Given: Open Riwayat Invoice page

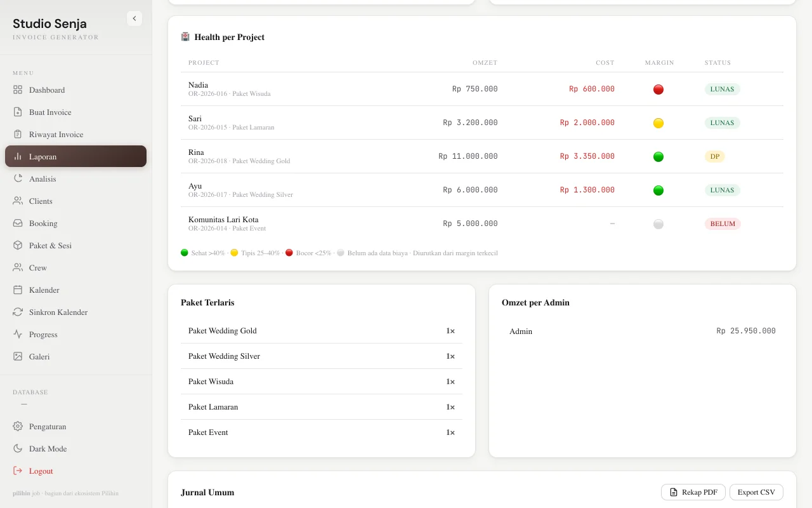Looking at the screenshot, I should tap(75, 135).
